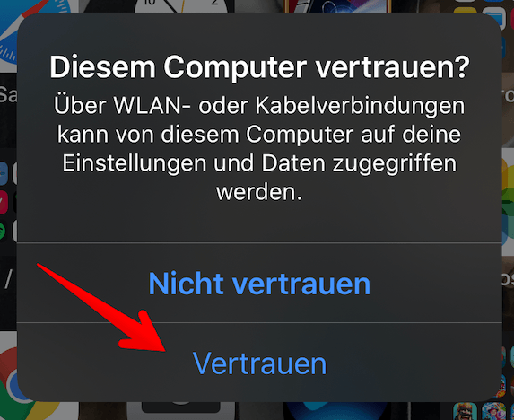Click the dialog title Diesem Computer vertrauen?
Image resolution: width=514 pixels, height=420 pixels.
coord(259,67)
